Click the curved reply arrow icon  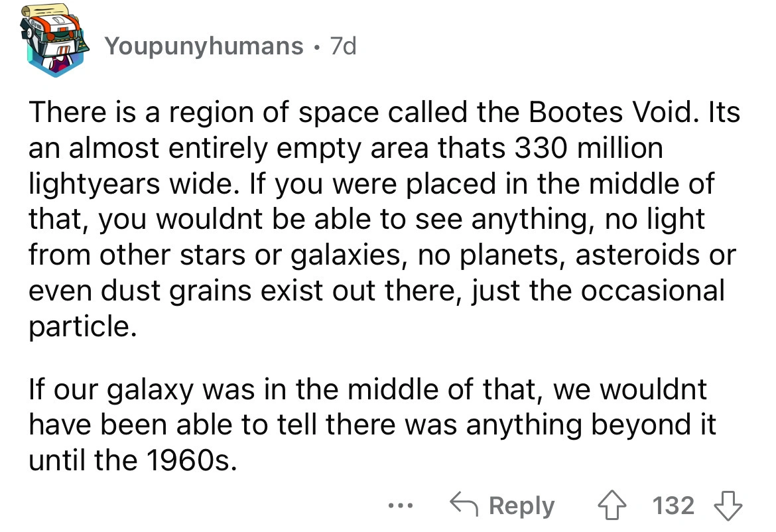(x=464, y=505)
